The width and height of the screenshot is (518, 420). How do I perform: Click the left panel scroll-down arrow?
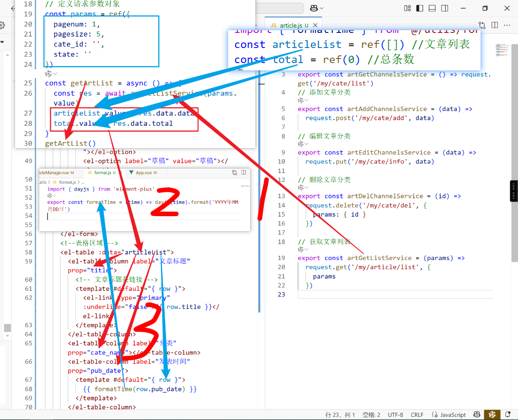click(x=7, y=336)
